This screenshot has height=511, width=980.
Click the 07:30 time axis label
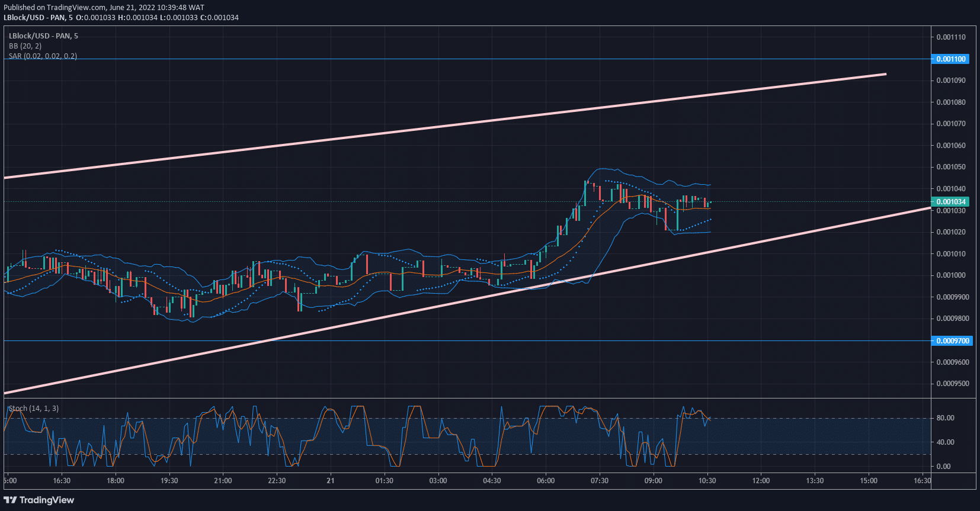599,481
